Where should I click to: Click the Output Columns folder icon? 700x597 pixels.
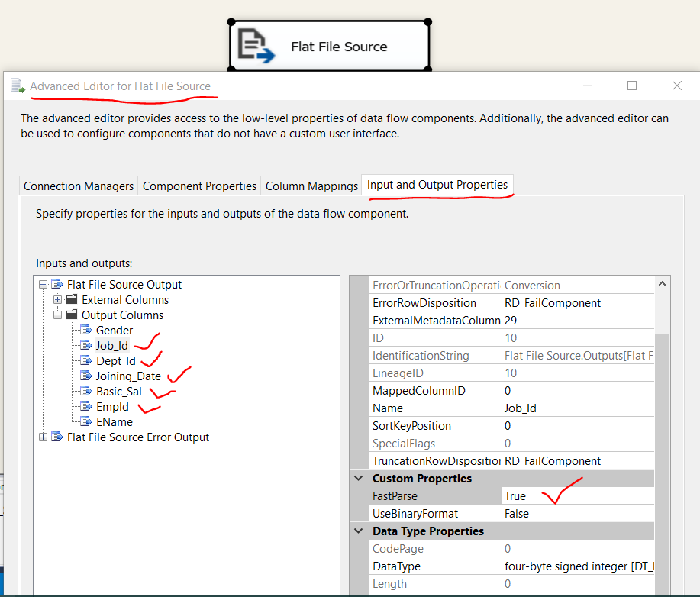click(70, 315)
